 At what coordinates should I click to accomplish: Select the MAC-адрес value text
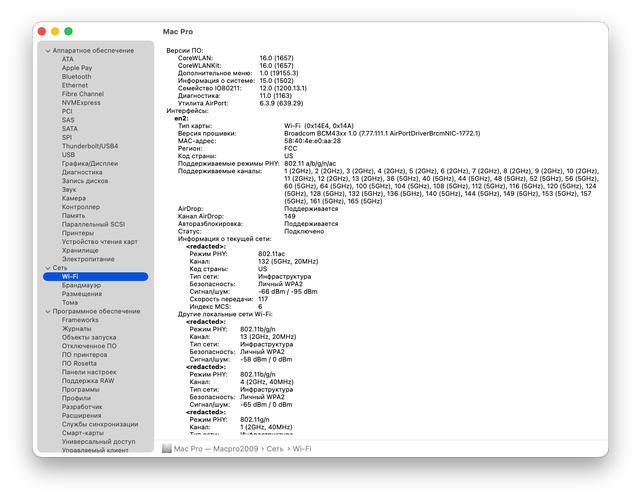click(x=312, y=141)
